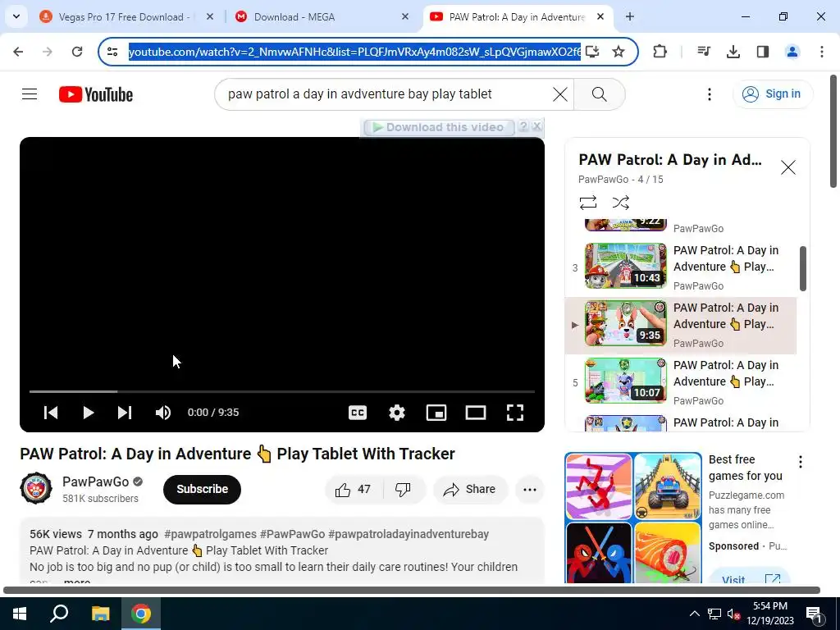This screenshot has height=630, width=840.
Task: Skip to previous video in playlist
Action: (x=51, y=413)
